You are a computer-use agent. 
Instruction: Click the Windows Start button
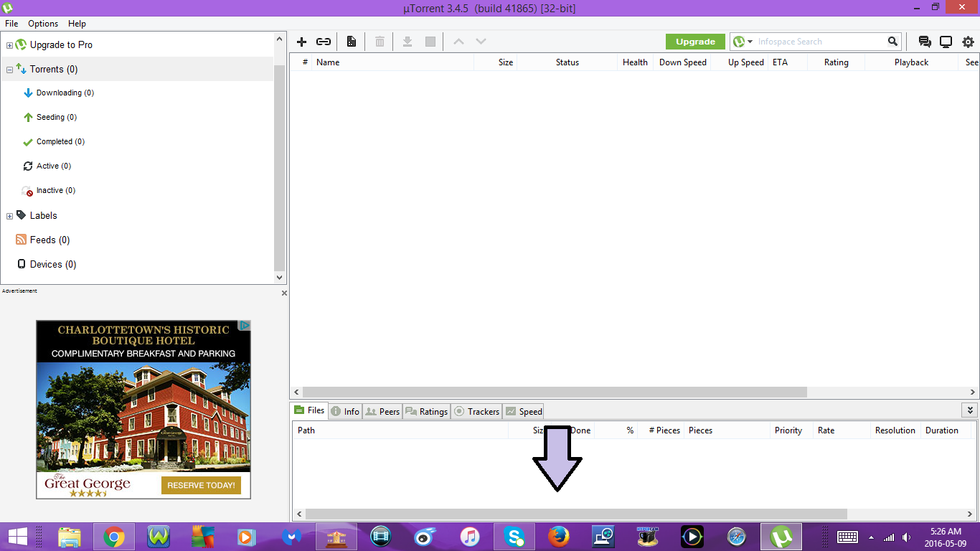pos(18,537)
